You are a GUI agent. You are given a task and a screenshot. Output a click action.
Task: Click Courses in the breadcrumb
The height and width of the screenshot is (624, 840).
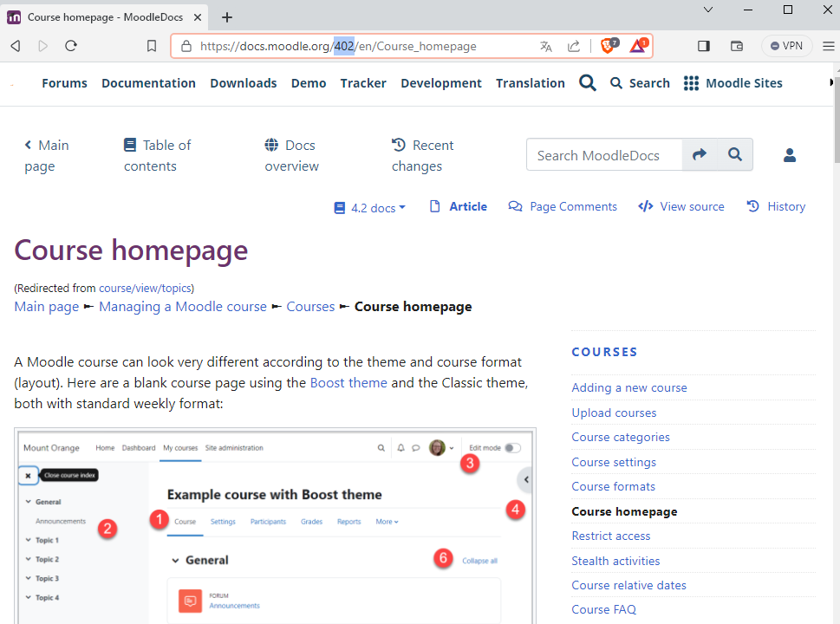pos(310,307)
